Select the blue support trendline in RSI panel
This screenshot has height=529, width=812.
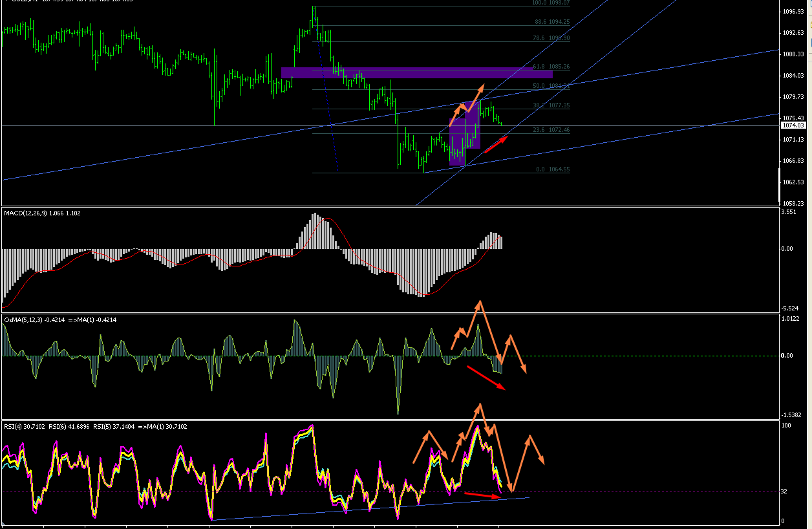click(x=370, y=508)
